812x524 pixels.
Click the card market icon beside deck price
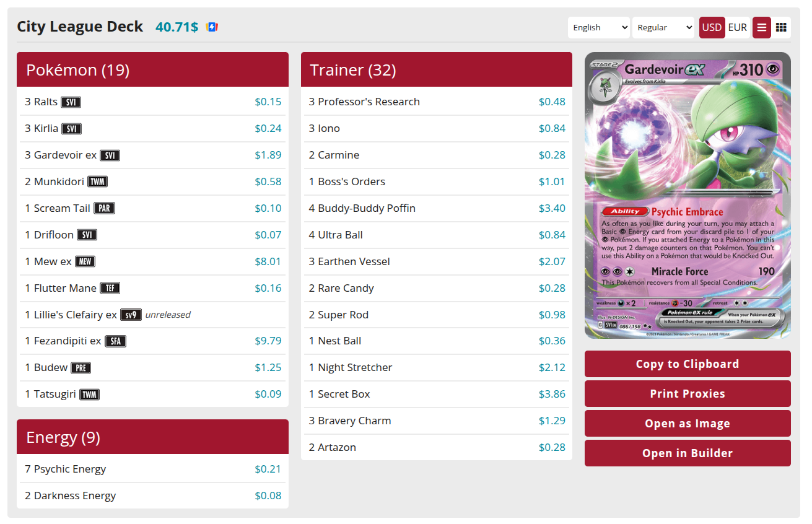[212, 27]
